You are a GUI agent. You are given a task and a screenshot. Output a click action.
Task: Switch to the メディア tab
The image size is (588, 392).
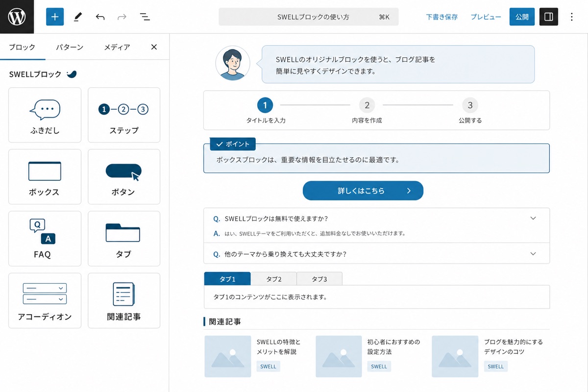117,47
